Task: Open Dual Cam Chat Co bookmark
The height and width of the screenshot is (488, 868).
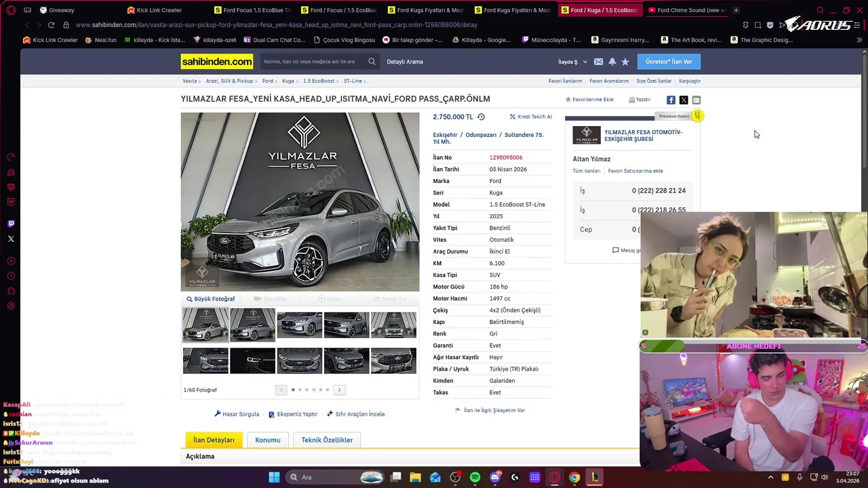Action: [x=274, y=40]
